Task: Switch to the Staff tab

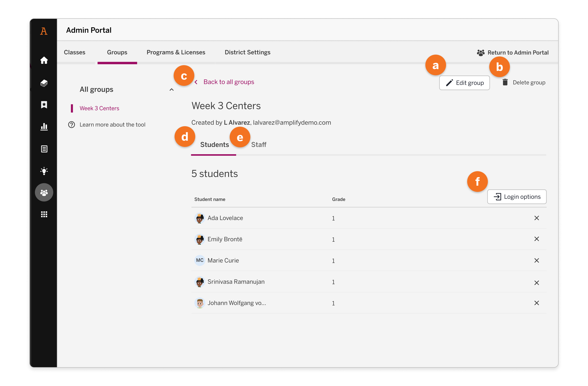Action: pos(259,145)
